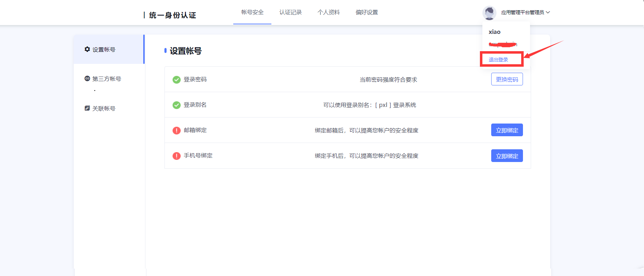
Task: Click 立即绑定 in the 手机号绑定 row
Action: (x=507, y=156)
